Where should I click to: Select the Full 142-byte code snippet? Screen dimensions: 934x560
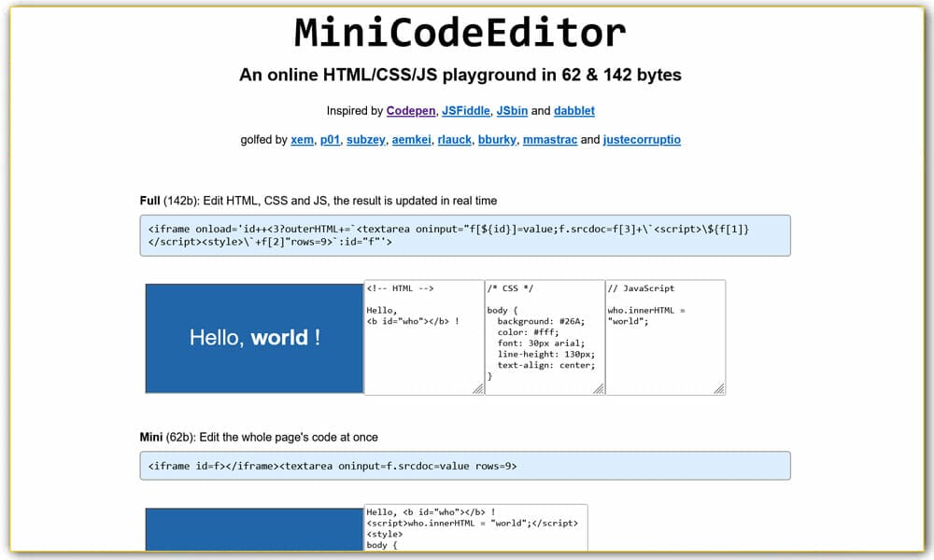pos(467,235)
